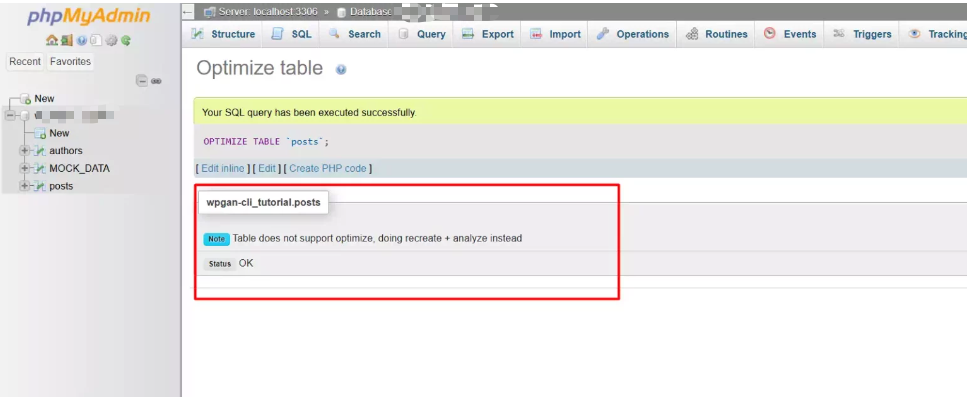Click the posts table icon in tree
Image resolution: width=967 pixels, height=401 pixels.
(41, 186)
